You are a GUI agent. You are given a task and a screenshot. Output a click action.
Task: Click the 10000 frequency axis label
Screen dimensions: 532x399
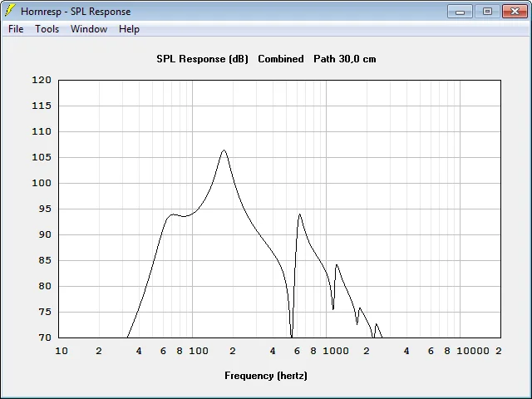tap(473, 351)
